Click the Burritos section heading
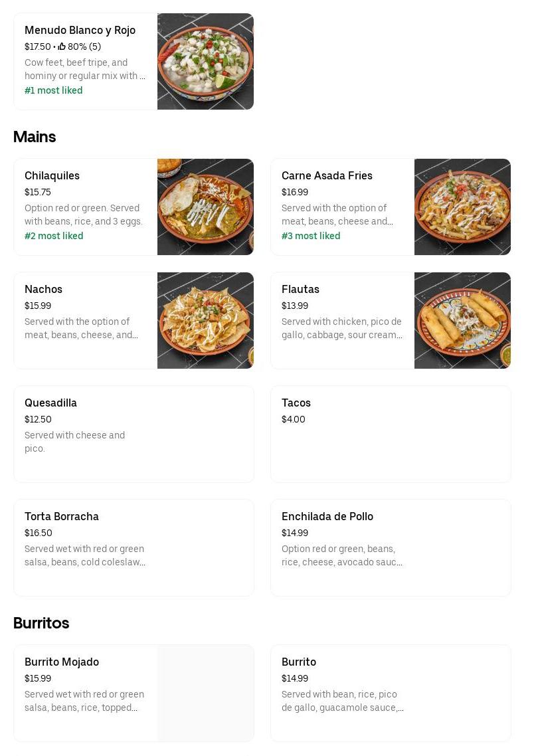Viewport: 534px width, 756px height. point(41,623)
